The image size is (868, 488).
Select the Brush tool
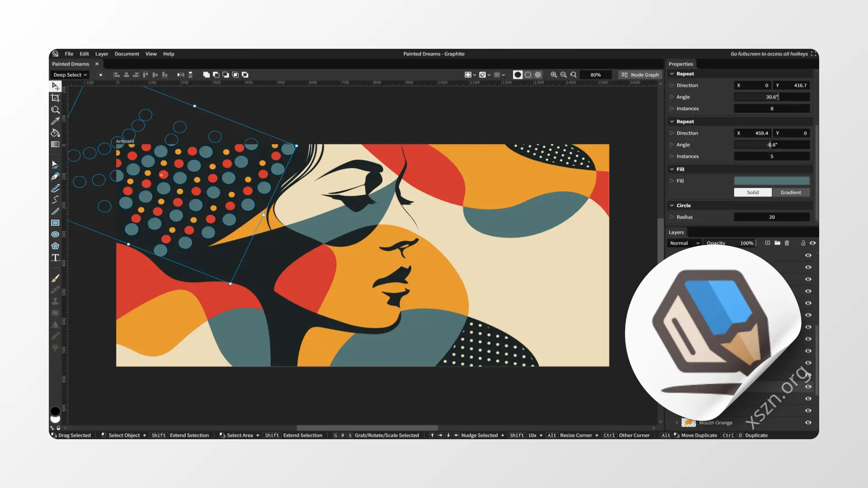[x=55, y=278]
